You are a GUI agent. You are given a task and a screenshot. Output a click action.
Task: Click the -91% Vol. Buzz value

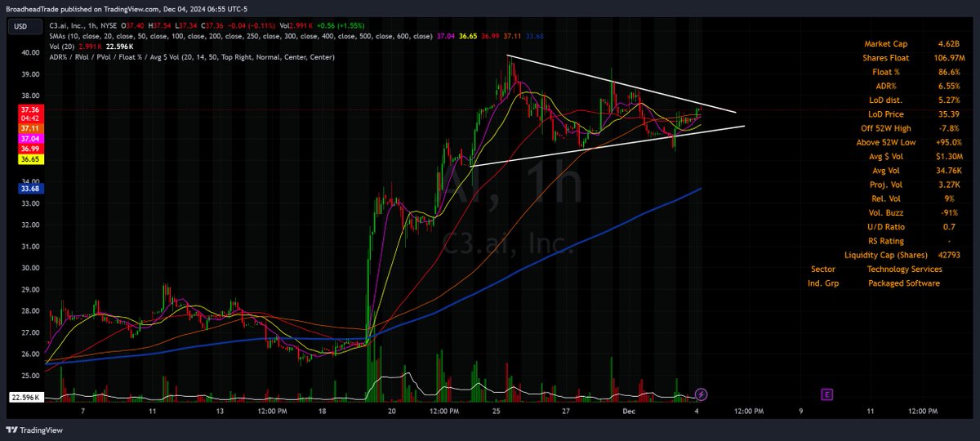point(950,213)
